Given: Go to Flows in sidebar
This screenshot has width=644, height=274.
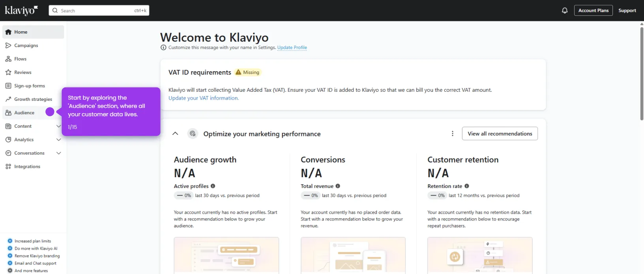Looking at the screenshot, I should pyautogui.click(x=33, y=59).
